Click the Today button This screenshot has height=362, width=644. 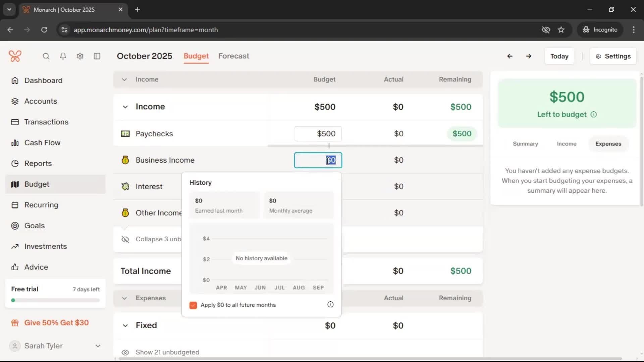[x=559, y=56]
